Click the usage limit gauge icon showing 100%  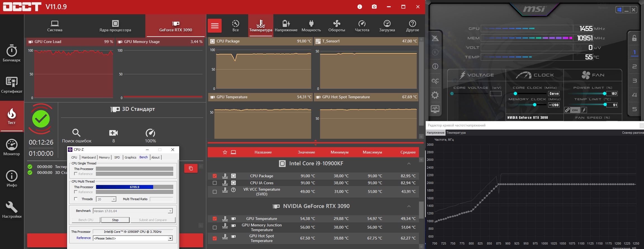150,133
